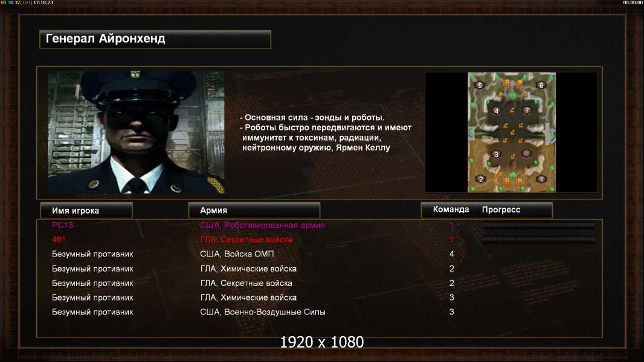Click the Команда column header
Image resolution: width=644 pixels, height=362 pixels.
[x=451, y=209]
